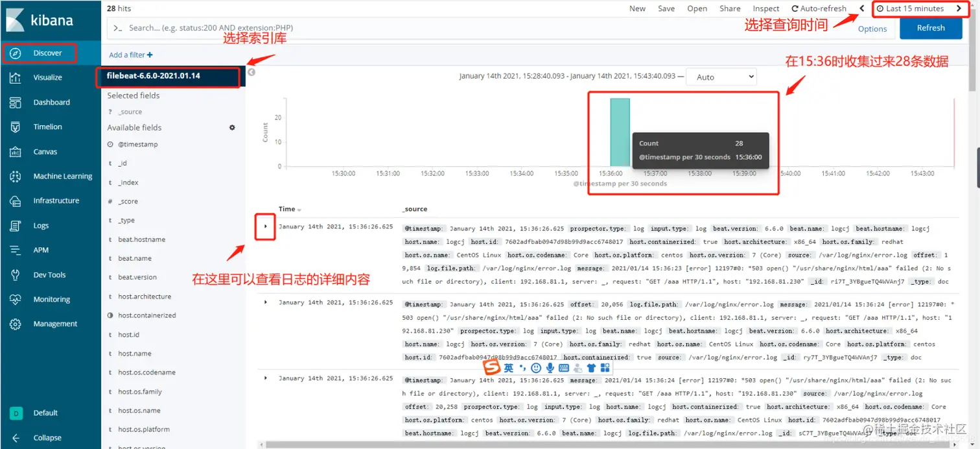Select the host.containerized field

tap(146, 315)
